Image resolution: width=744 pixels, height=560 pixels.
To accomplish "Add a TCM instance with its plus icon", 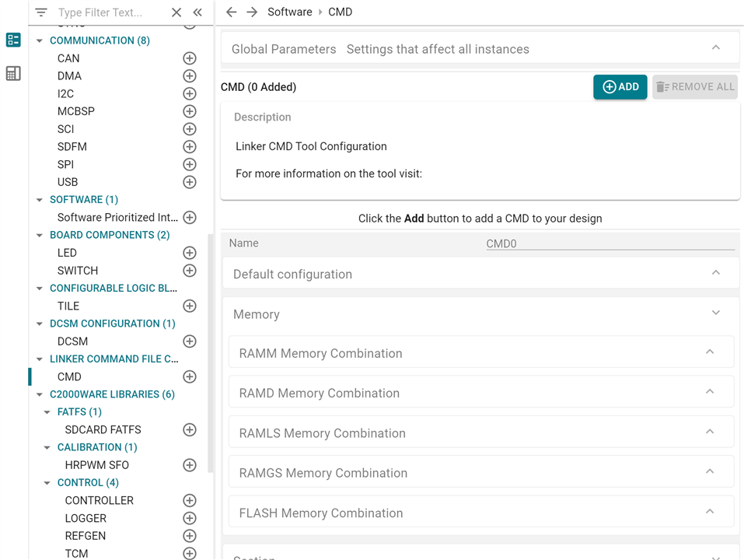I will [x=190, y=553].
